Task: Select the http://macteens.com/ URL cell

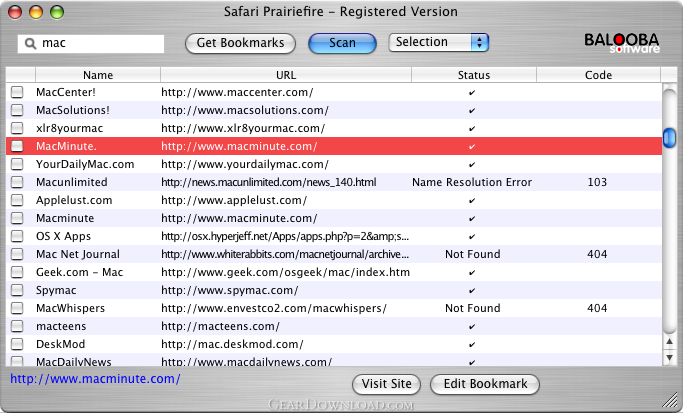Action: [x=220, y=326]
